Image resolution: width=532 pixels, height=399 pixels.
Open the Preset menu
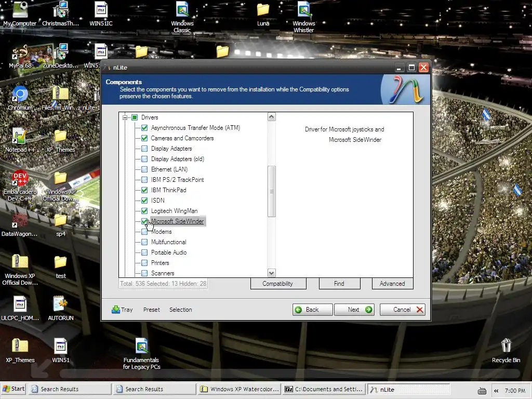pyautogui.click(x=151, y=310)
